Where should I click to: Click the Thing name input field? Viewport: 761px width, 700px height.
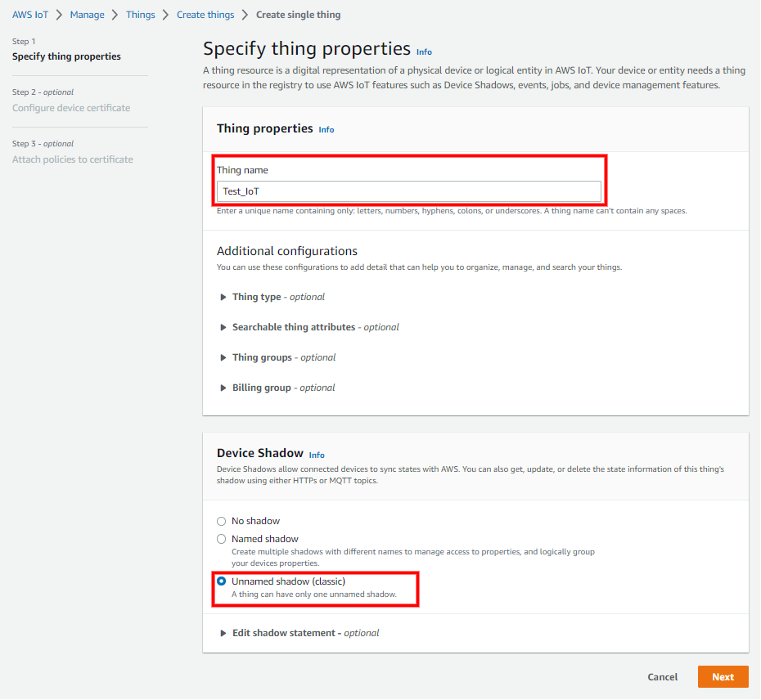[x=408, y=191]
